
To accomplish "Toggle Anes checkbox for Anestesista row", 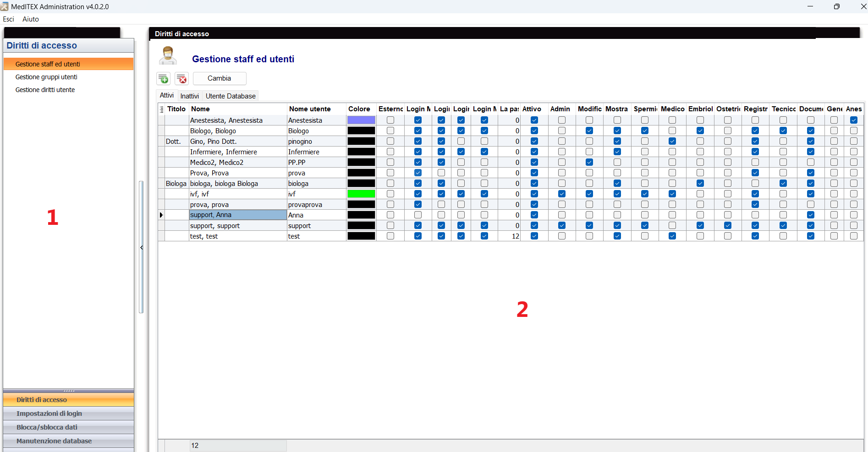I will pyautogui.click(x=854, y=120).
